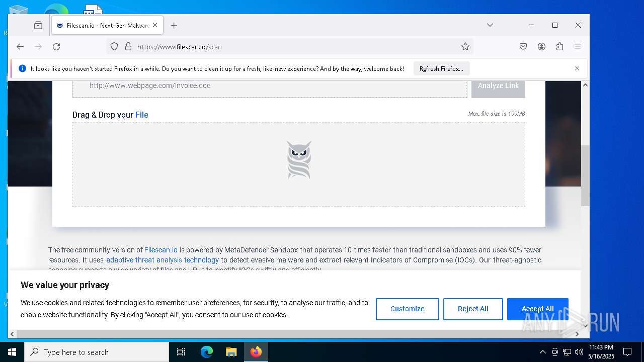This screenshot has width=644, height=362.
Task: Expand the list all tabs chevron
Action: click(x=490, y=25)
